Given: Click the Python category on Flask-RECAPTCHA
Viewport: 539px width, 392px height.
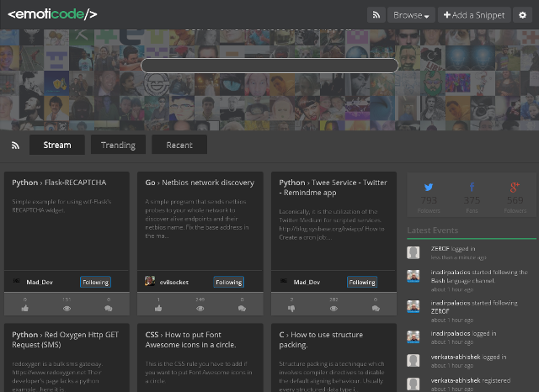Looking at the screenshot, I should [24, 183].
